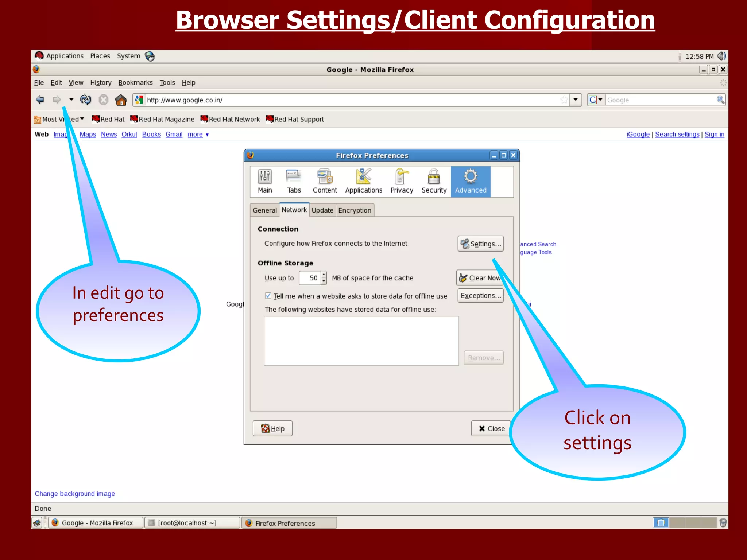Click the Change background image link
This screenshot has width=747, height=560.
click(x=75, y=494)
